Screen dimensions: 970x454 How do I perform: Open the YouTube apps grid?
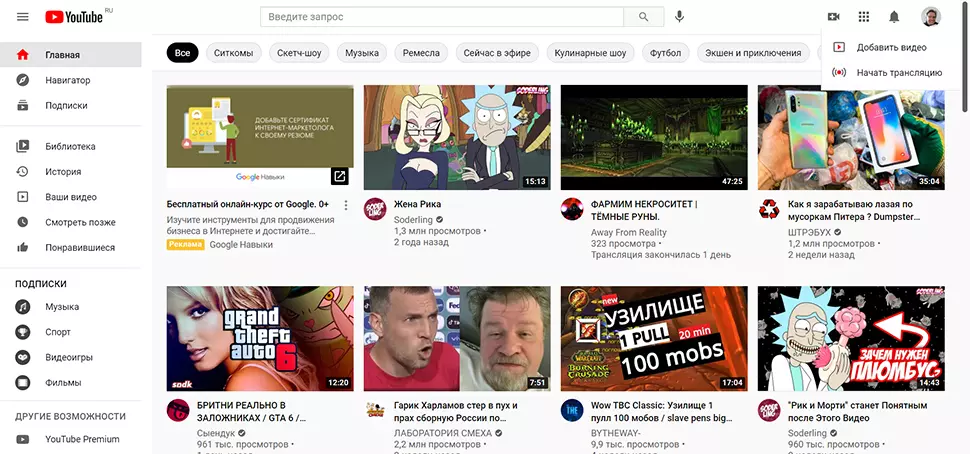(x=864, y=17)
